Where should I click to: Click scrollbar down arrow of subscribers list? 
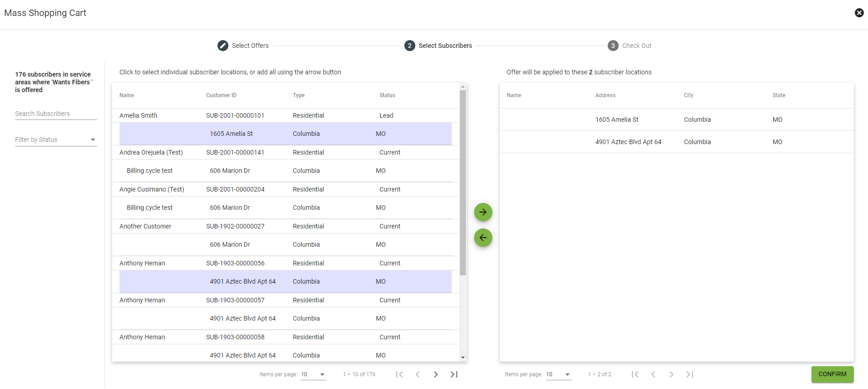[463, 358]
